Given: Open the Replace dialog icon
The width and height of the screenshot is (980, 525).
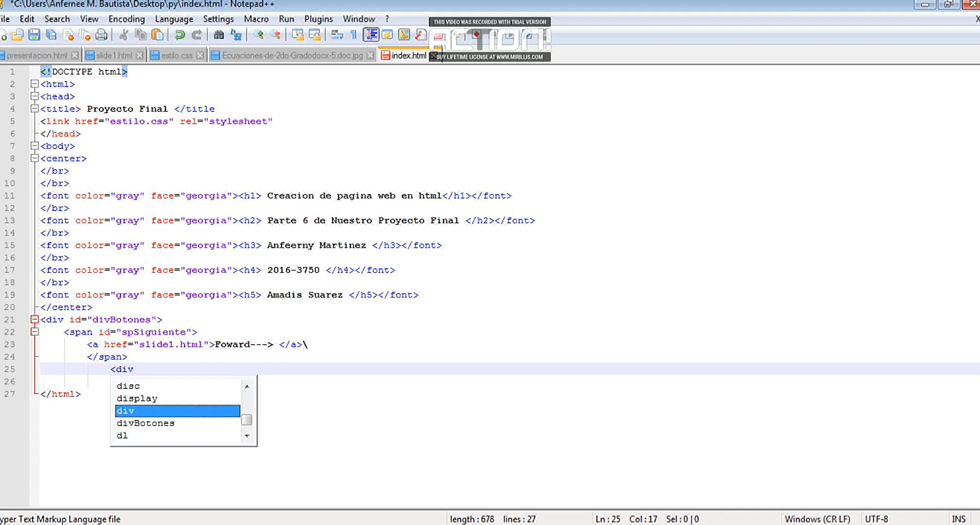Looking at the screenshot, I should pos(236,35).
